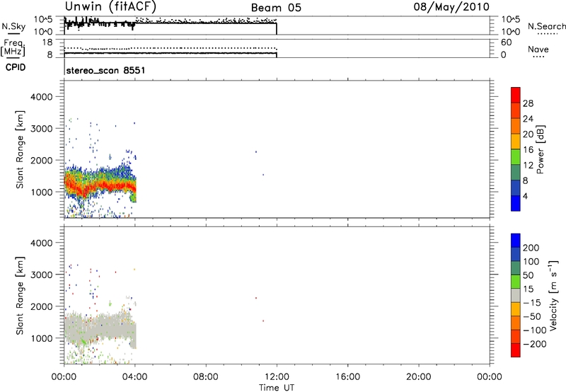566x392 pixels.
Task: Click the '12:00' time axis label
Action: tap(277, 377)
